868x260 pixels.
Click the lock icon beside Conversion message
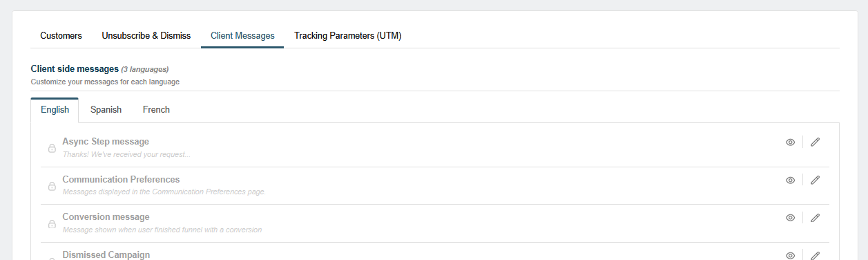click(x=52, y=223)
